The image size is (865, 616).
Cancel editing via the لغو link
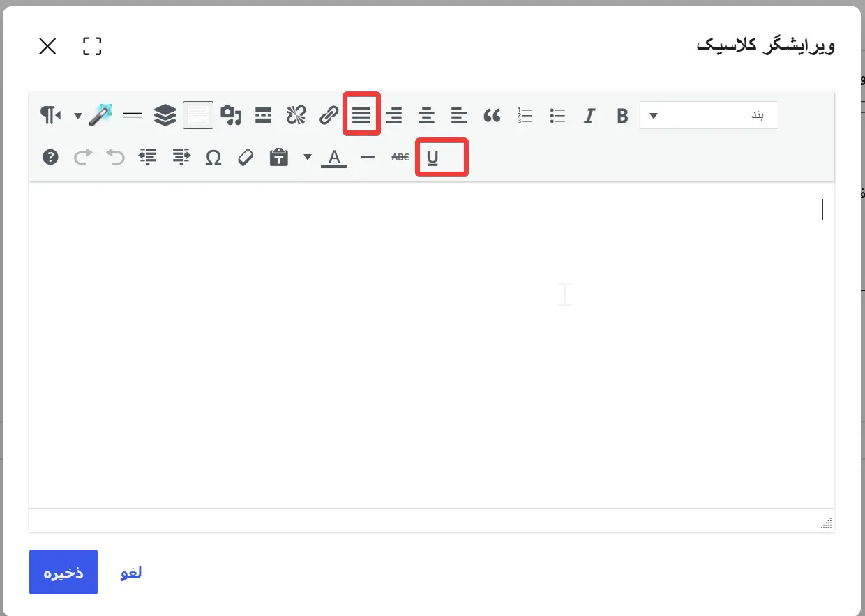coord(131,573)
